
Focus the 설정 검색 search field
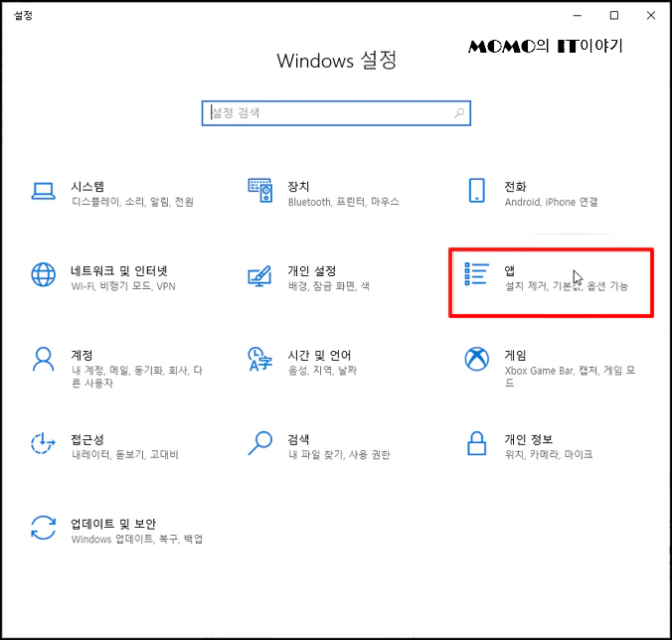336,113
